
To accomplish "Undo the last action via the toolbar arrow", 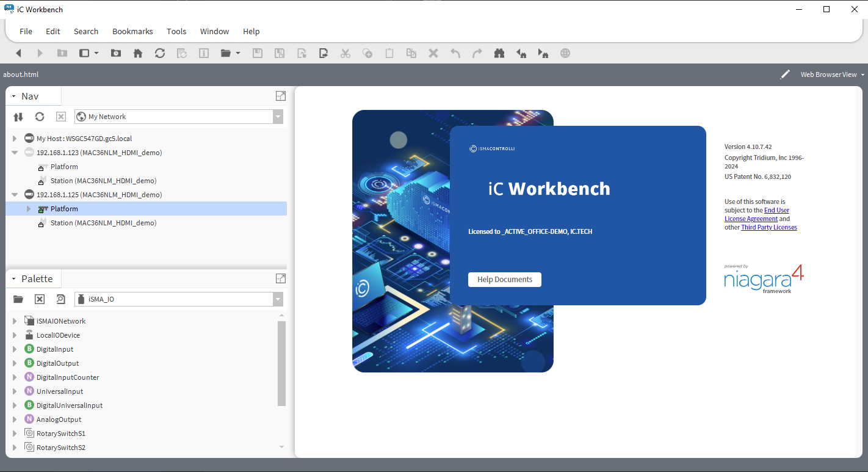I will pyautogui.click(x=455, y=53).
